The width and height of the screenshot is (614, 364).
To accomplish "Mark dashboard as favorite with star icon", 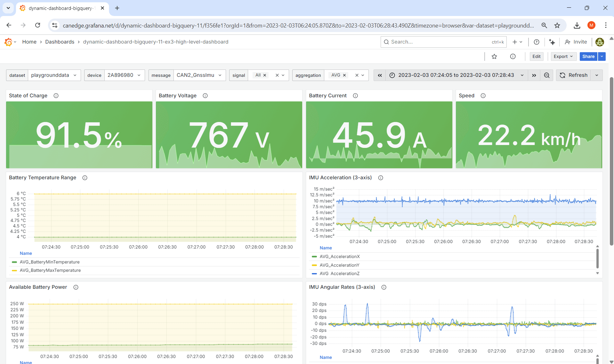I will [494, 56].
